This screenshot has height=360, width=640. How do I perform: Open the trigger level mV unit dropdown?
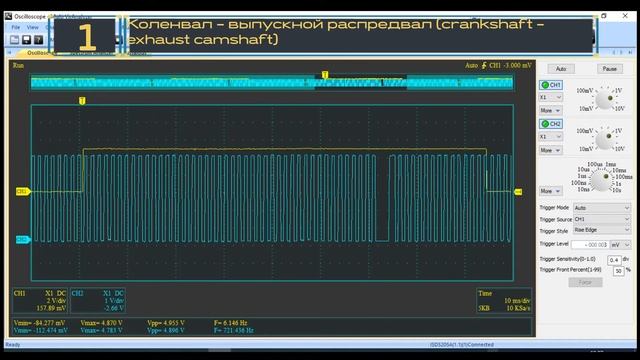click(620, 245)
